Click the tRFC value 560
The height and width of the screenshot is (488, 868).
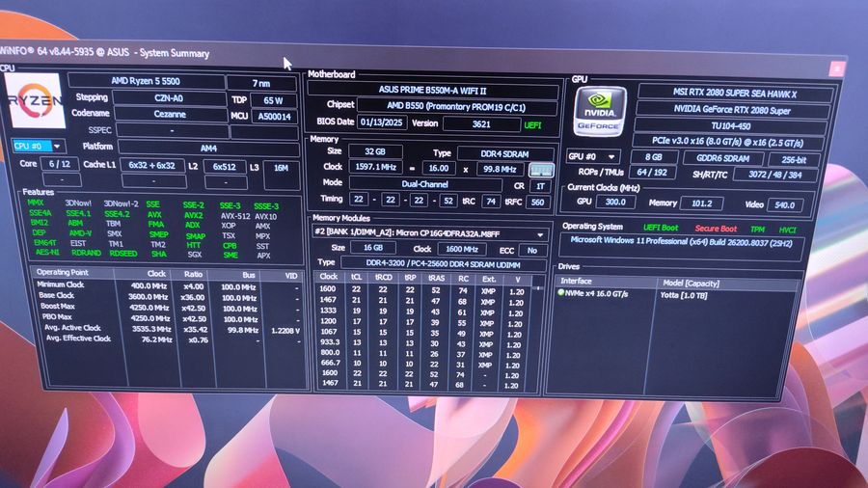537,203
